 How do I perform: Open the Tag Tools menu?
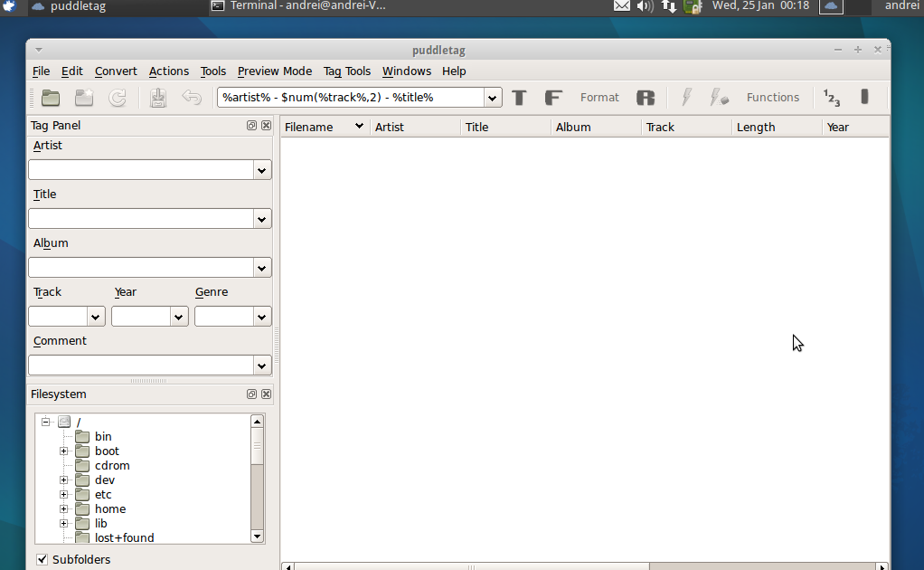347,71
